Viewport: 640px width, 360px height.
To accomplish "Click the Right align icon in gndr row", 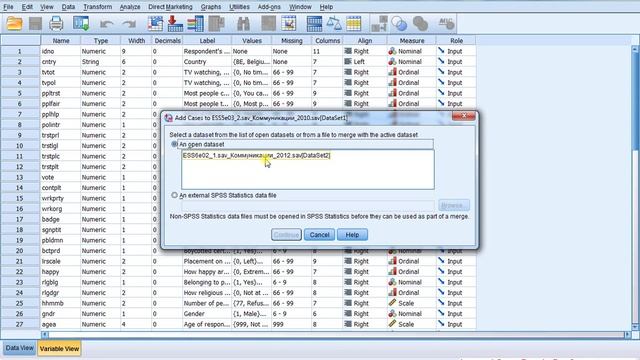I will tap(348, 313).
